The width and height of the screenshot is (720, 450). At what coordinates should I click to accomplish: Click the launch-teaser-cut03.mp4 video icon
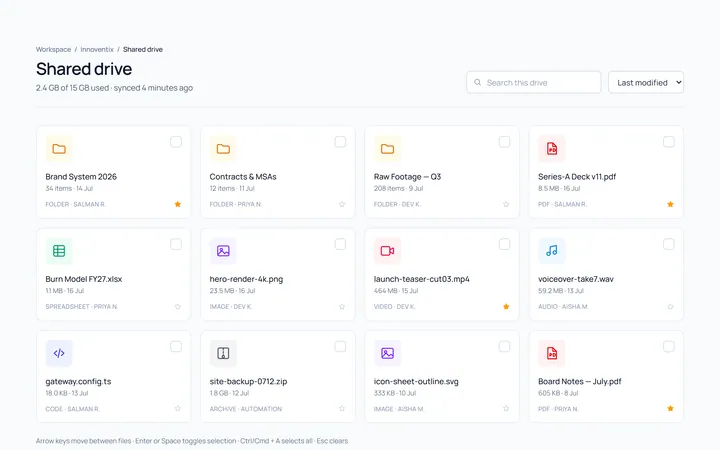(387, 251)
